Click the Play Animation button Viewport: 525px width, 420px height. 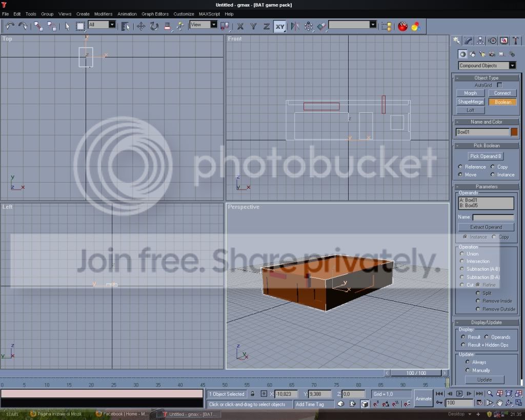(x=459, y=393)
